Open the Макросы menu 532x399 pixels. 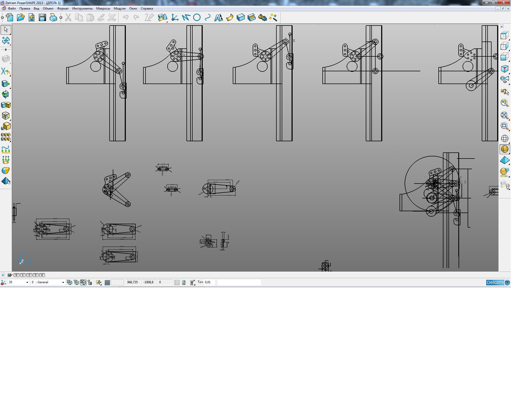[x=103, y=9]
